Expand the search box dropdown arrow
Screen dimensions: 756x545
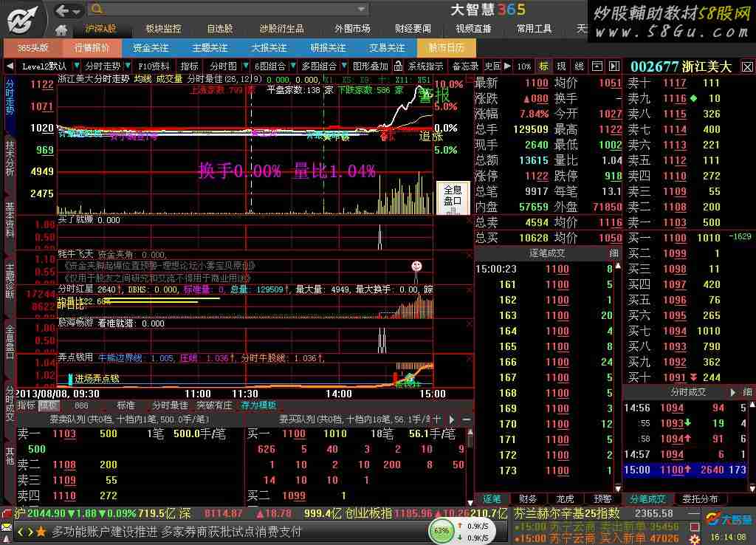pyautogui.click(x=360, y=9)
